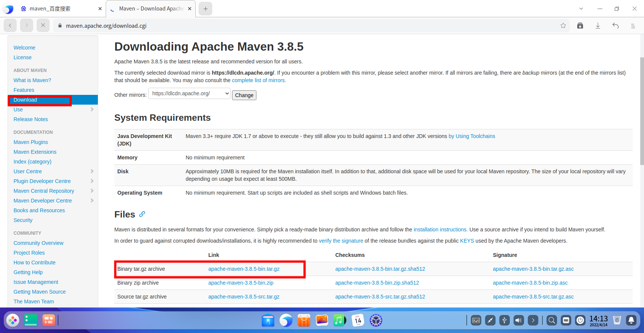Viewport: 644px width, 333px height.
Task: Open the apache-maven-3.8.5-bin.zip.asc signature link
Action: [x=530, y=283]
